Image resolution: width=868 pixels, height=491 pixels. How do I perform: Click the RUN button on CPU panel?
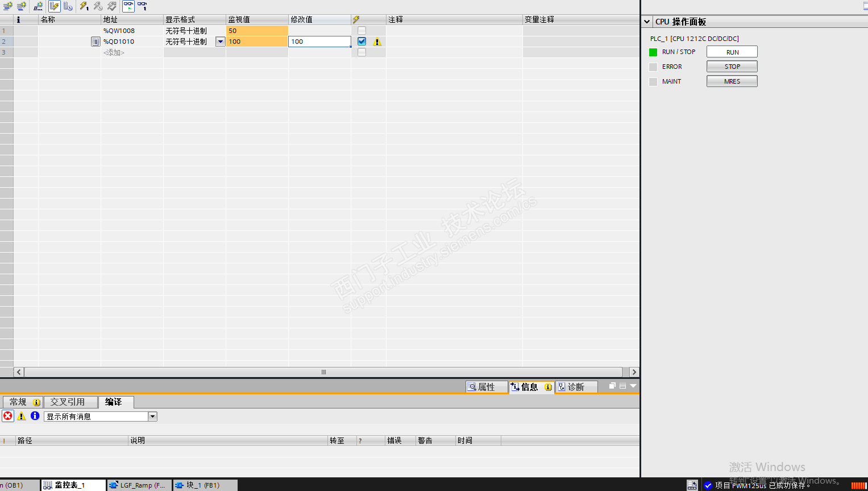[x=732, y=52]
